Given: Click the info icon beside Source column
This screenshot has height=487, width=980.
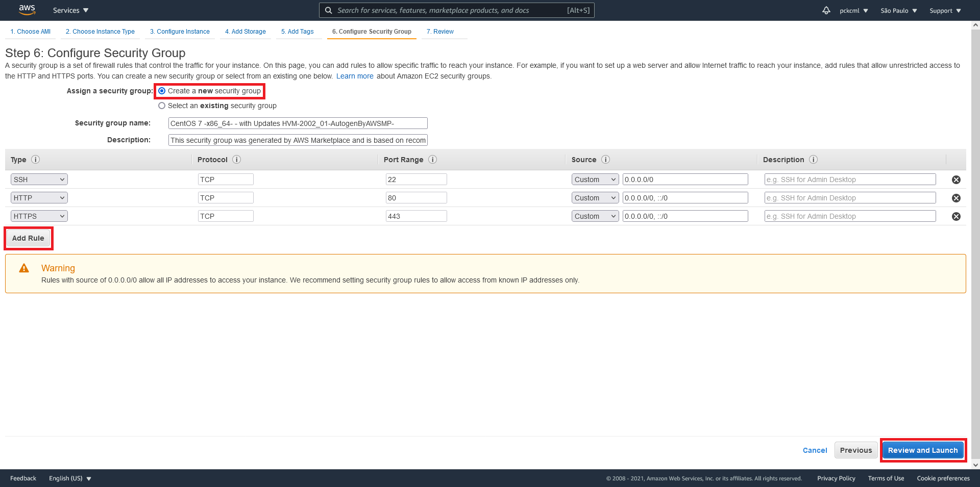Looking at the screenshot, I should click(605, 160).
